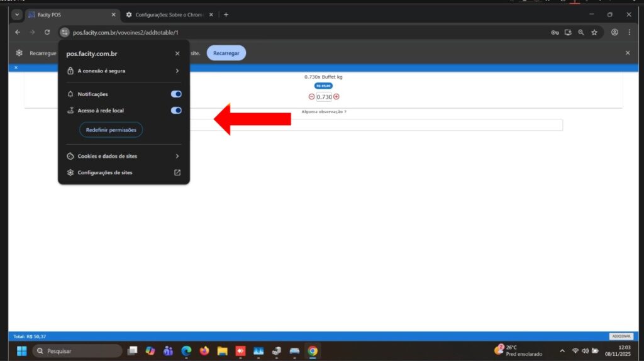Open the password manager key icon

[x=555, y=32]
